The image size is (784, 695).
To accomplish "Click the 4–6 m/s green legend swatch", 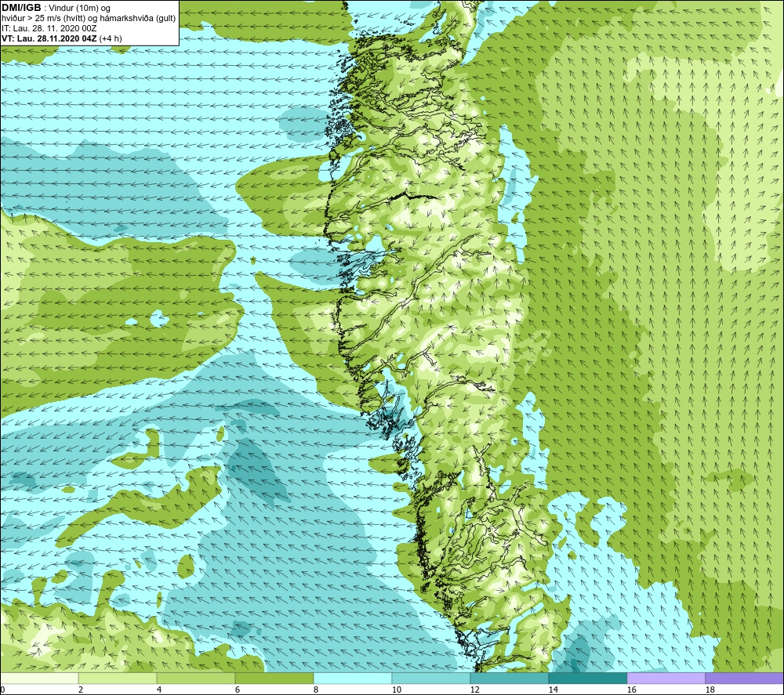I will [x=196, y=678].
